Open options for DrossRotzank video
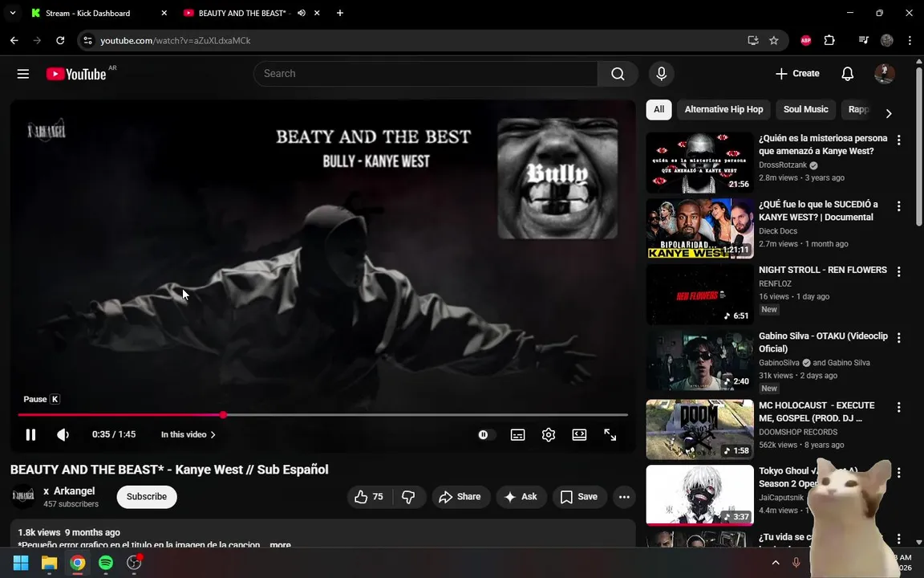This screenshot has width=924, height=578. (x=898, y=140)
